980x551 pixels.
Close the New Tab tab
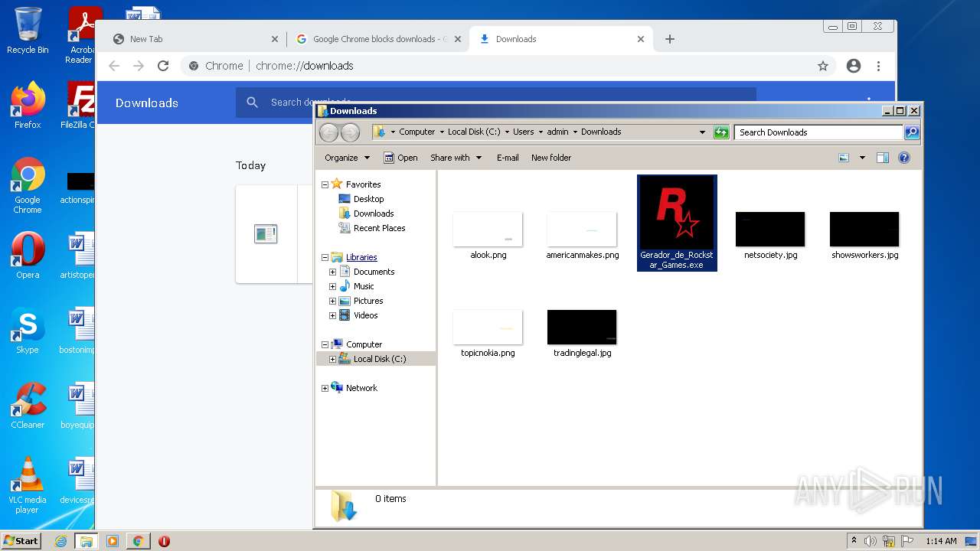tap(275, 39)
